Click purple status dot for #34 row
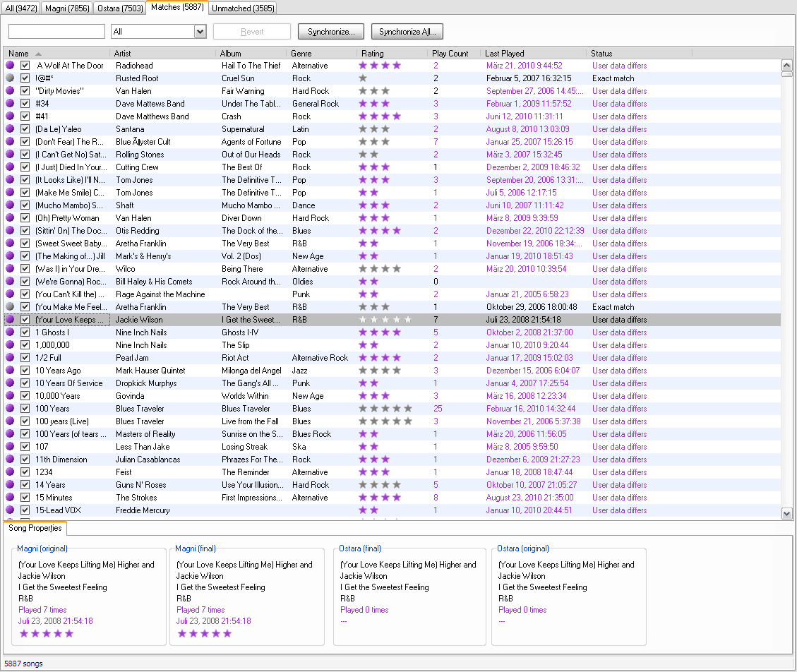The width and height of the screenshot is (797, 672). pos(10,103)
